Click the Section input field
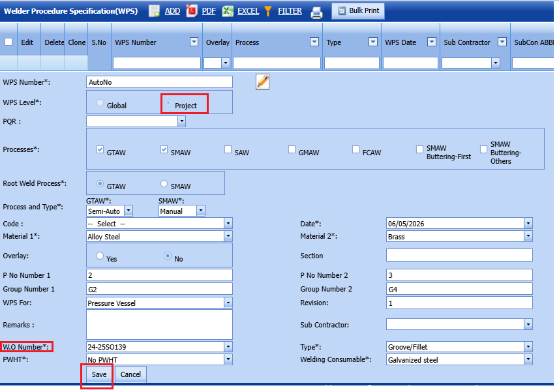The width and height of the screenshot is (559, 392). pos(459,255)
